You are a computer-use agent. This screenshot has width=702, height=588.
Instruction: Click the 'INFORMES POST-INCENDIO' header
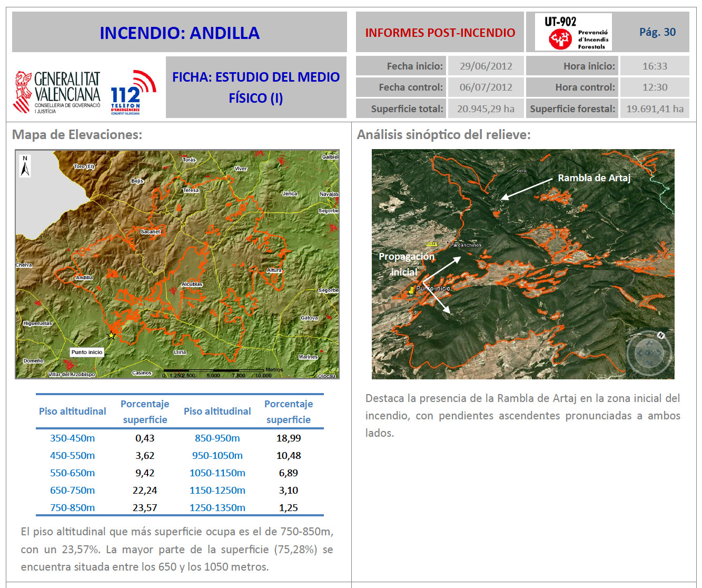coord(440,33)
